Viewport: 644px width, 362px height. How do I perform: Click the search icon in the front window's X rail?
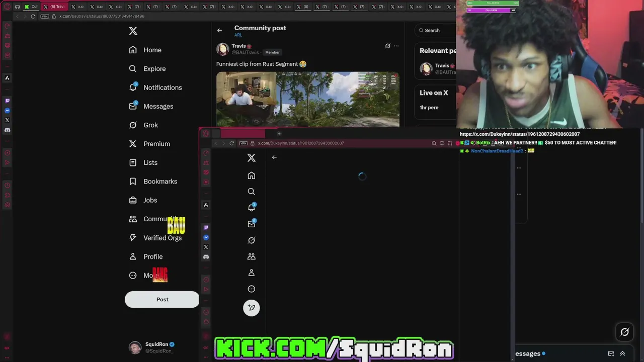pyautogui.click(x=252, y=192)
